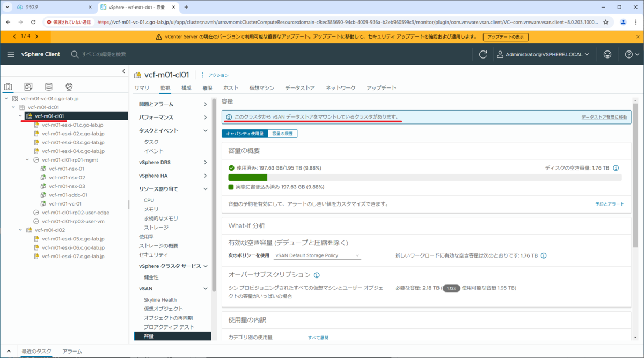Bookmark this page with the star icon
The image size is (644, 358).
coord(606,22)
